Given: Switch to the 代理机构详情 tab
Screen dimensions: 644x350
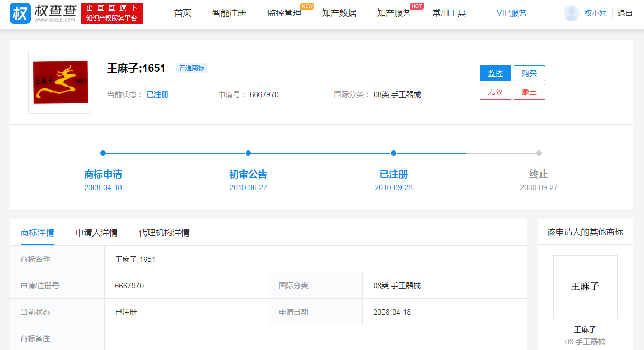Looking at the screenshot, I should (x=164, y=232).
